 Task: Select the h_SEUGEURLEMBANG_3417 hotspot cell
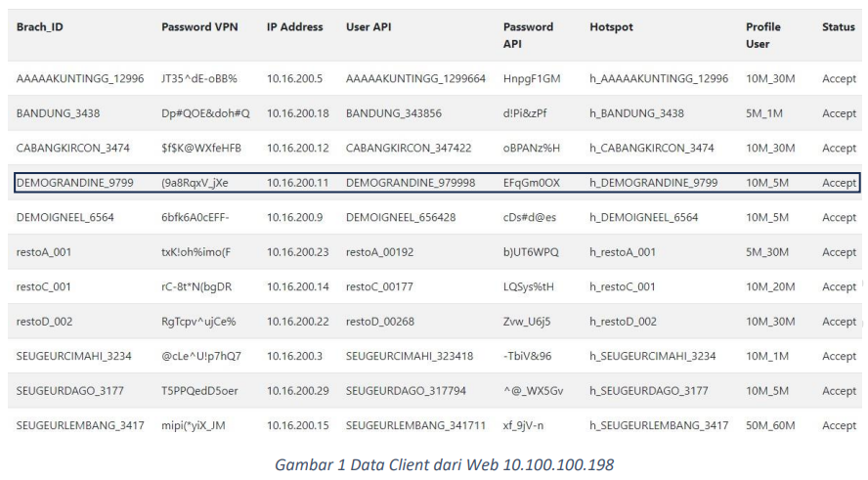click(x=658, y=425)
